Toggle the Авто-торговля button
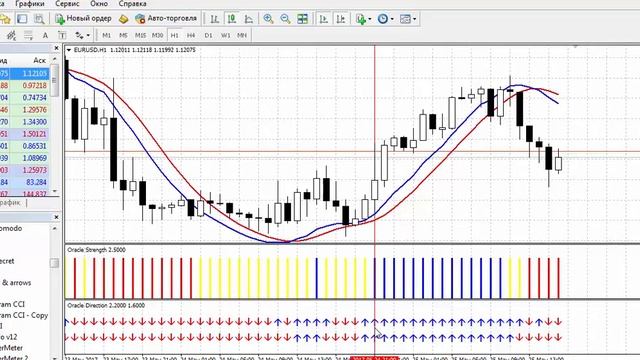640x360 pixels. pyautogui.click(x=166, y=19)
